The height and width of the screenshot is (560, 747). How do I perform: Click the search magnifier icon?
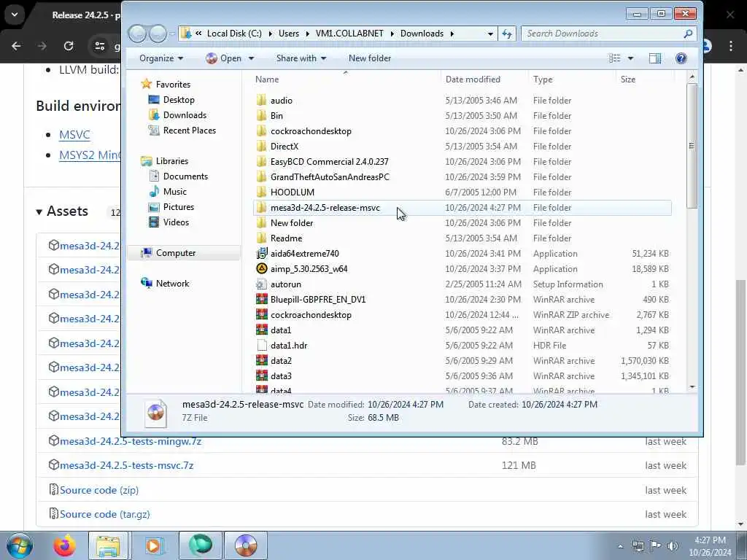pyautogui.click(x=687, y=34)
